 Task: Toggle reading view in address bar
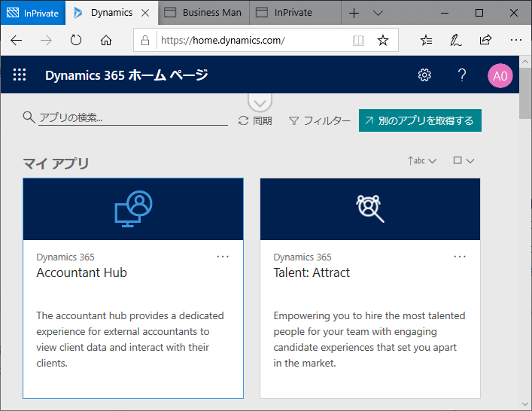358,41
